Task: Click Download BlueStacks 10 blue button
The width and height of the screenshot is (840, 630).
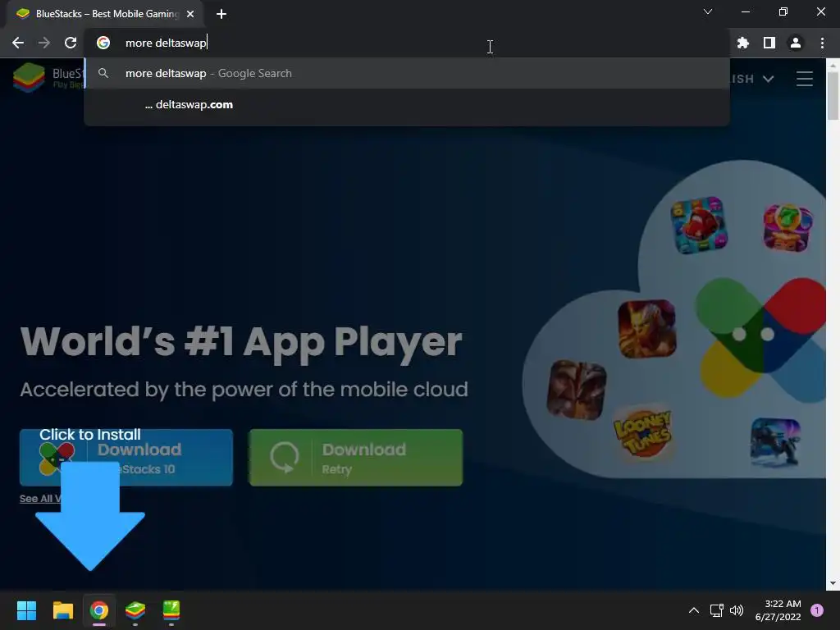Action: click(x=126, y=458)
